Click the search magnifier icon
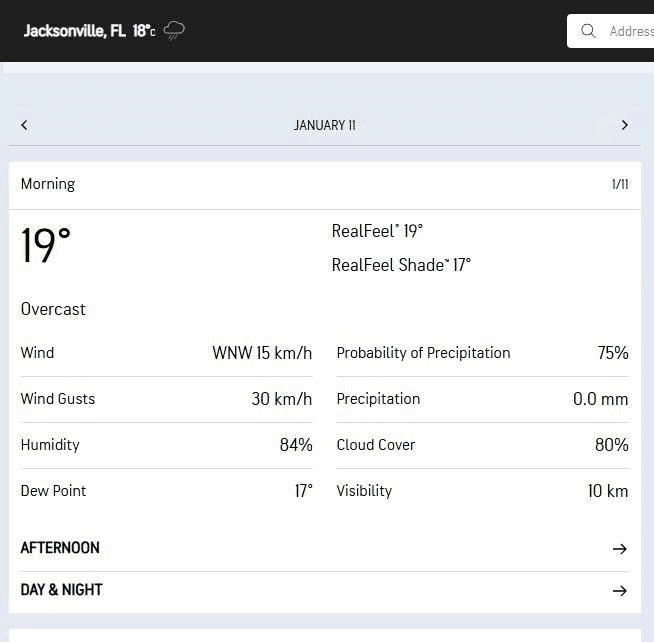 (589, 31)
